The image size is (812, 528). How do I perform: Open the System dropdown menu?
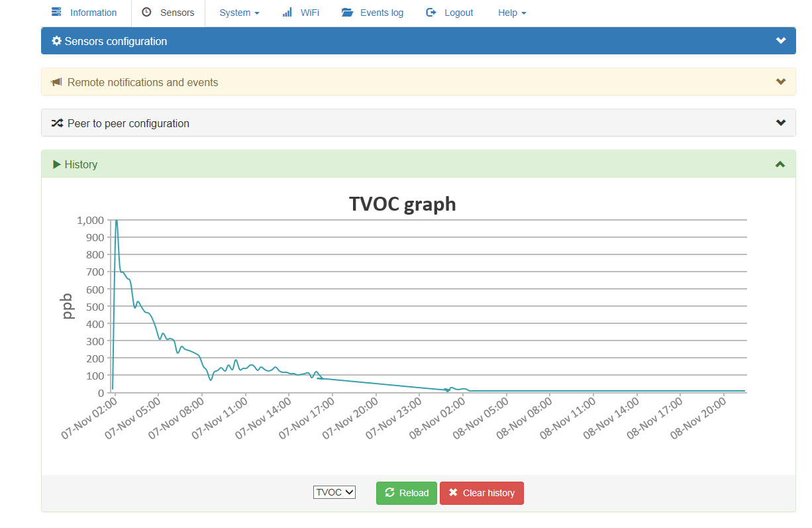[x=239, y=13]
